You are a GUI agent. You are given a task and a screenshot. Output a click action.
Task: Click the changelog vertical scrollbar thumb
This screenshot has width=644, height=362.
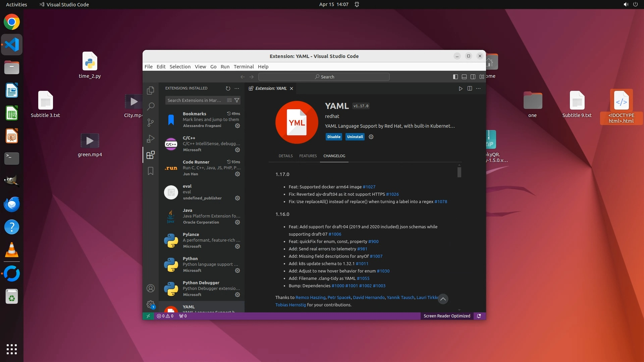pos(459,172)
